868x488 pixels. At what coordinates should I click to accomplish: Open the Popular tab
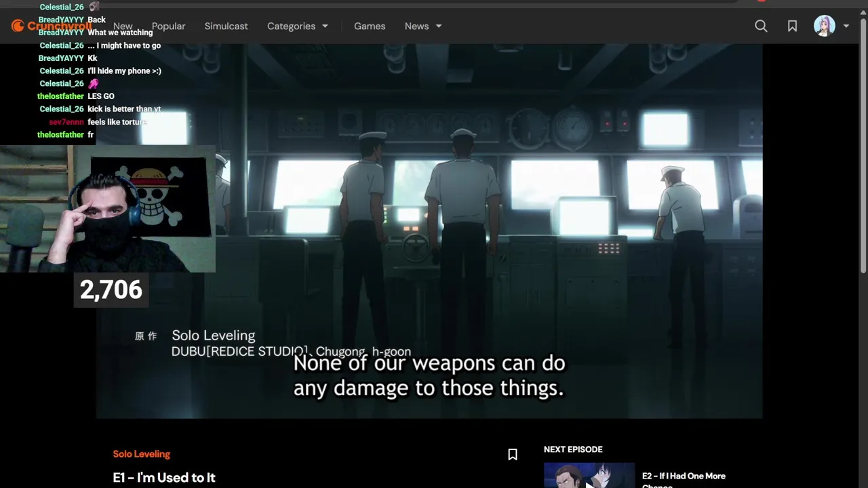(168, 26)
